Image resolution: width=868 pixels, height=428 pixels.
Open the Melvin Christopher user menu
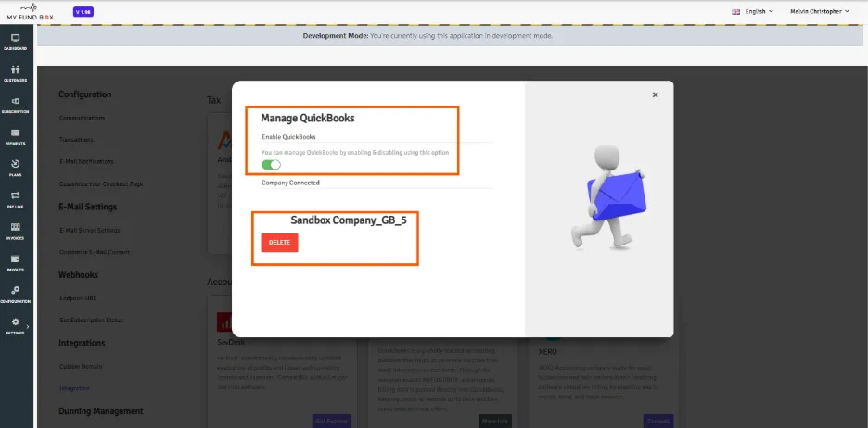tap(820, 12)
